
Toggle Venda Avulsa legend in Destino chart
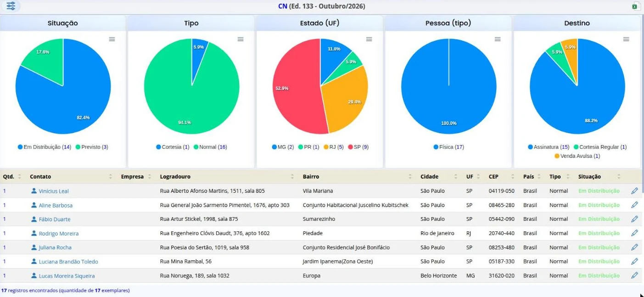point(577,156)
